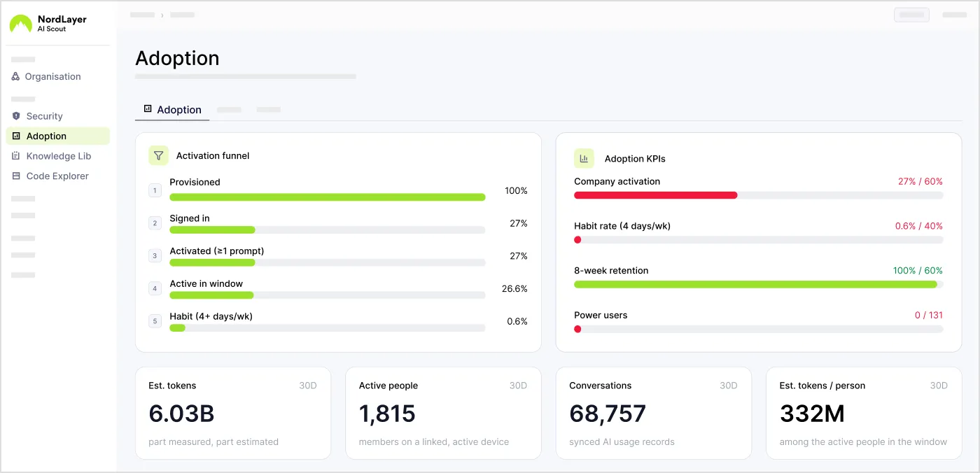Click the step 3 number badge
Image resolution: width=980 pixels, height=473 pixels.
click(155, 256)
